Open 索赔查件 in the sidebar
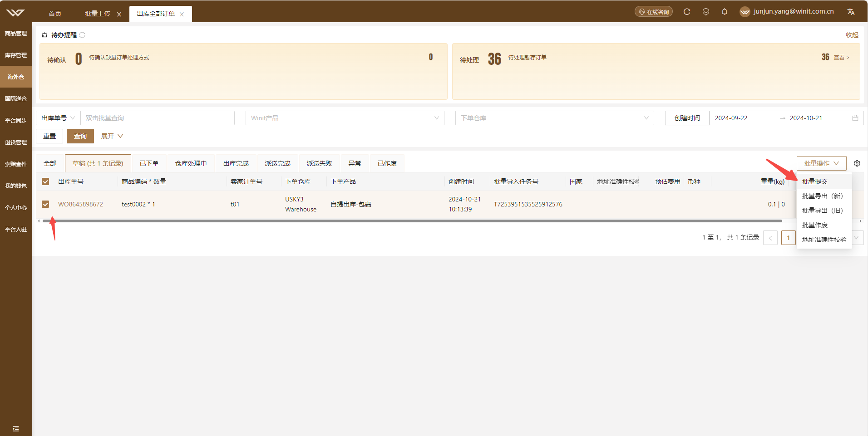 click(x=16, y=164)
